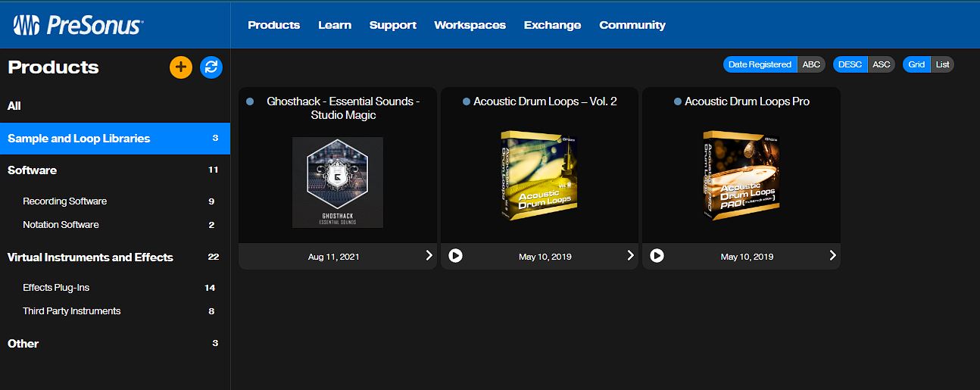Click count 9 beside Recording Software

(212, 201)
